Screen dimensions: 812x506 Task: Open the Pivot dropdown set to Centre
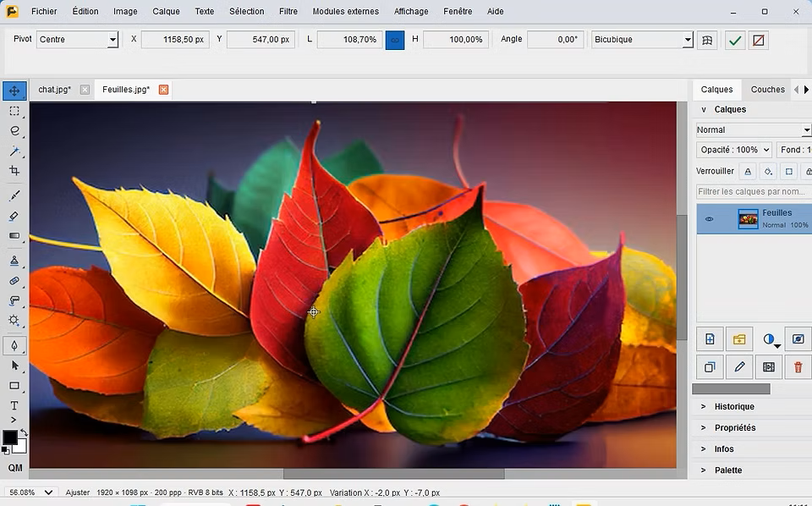point(77,40)
